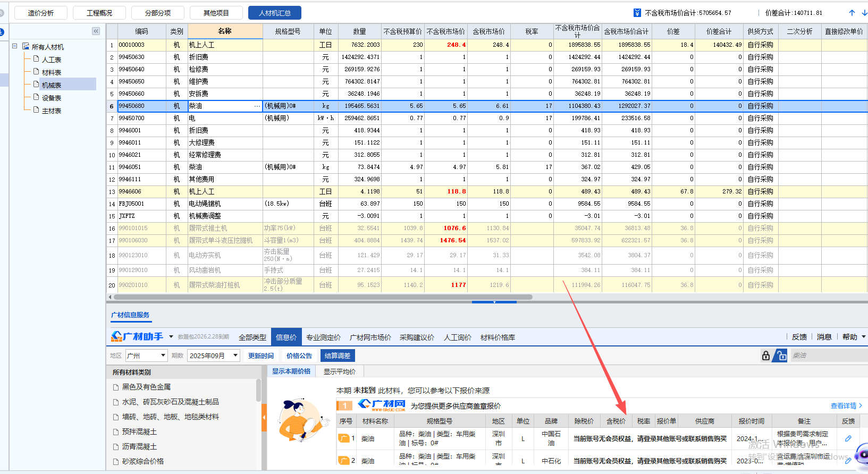This screenshot has height=474, width=868.
Task: Click the orange collapse handle left of price panel
Action: (x=264, y=419)
